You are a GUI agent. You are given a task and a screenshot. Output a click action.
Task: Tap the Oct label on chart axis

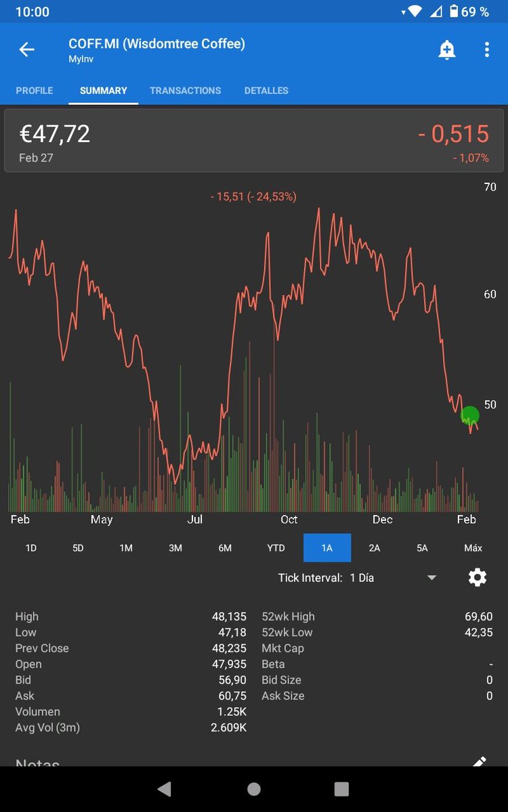(289, 520)
